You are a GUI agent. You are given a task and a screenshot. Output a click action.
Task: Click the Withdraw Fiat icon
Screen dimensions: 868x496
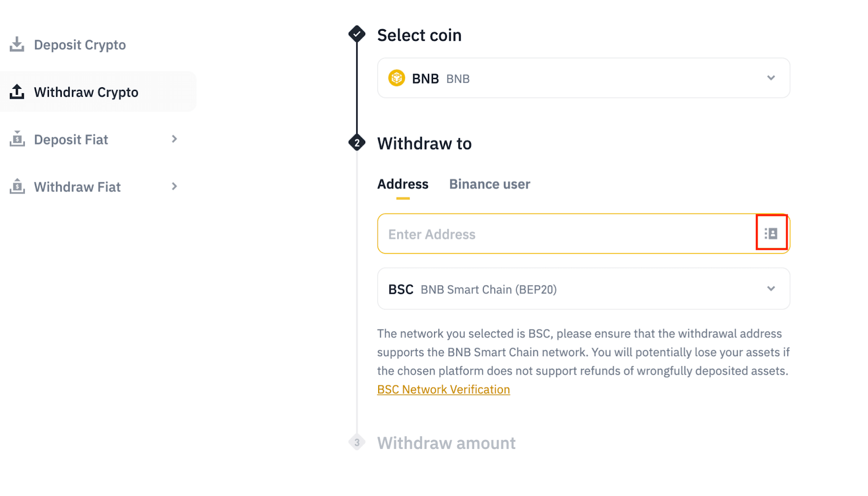click(17, 186)
